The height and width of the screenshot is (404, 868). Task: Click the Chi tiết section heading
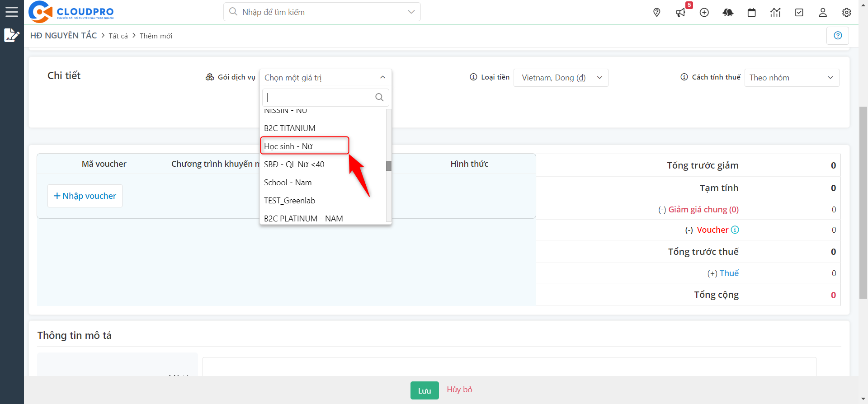pyautogui.click(x=64, y=75)
